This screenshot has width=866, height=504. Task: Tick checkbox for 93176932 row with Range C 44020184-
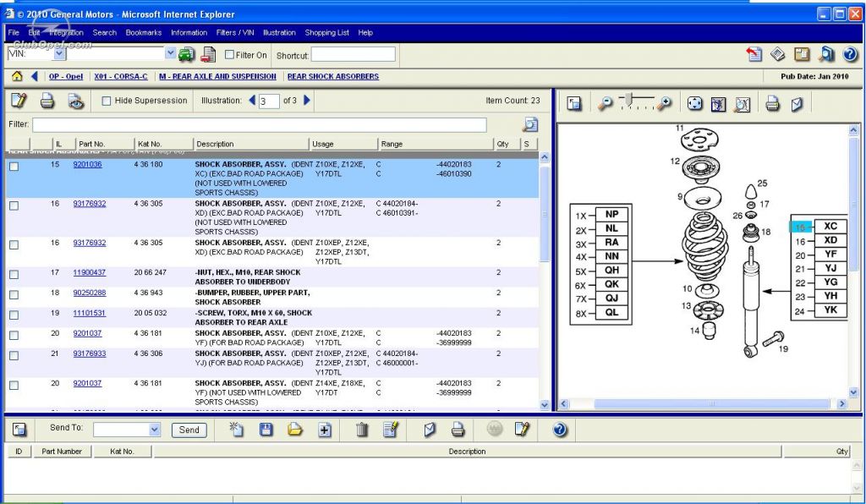coord(14,205)
